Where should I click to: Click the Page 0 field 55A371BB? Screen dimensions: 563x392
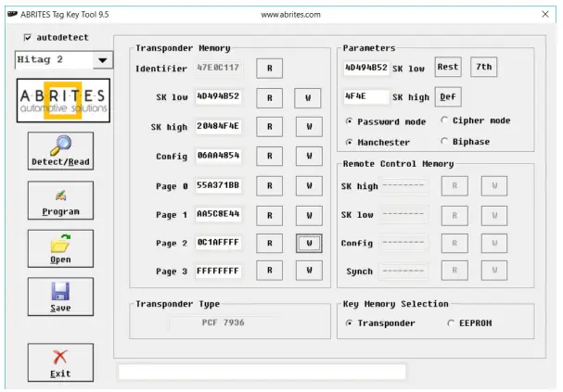218,185
